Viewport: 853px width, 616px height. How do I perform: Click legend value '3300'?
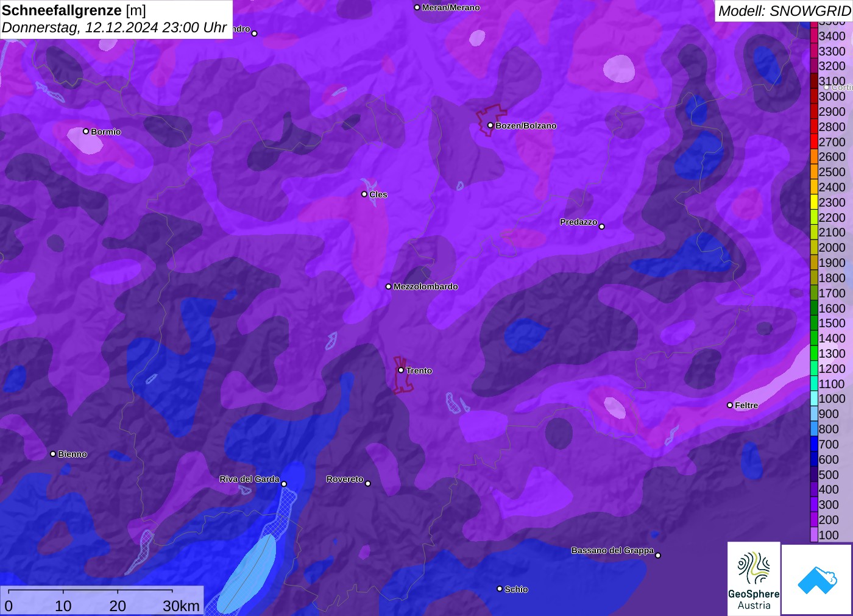coord(832,51)
